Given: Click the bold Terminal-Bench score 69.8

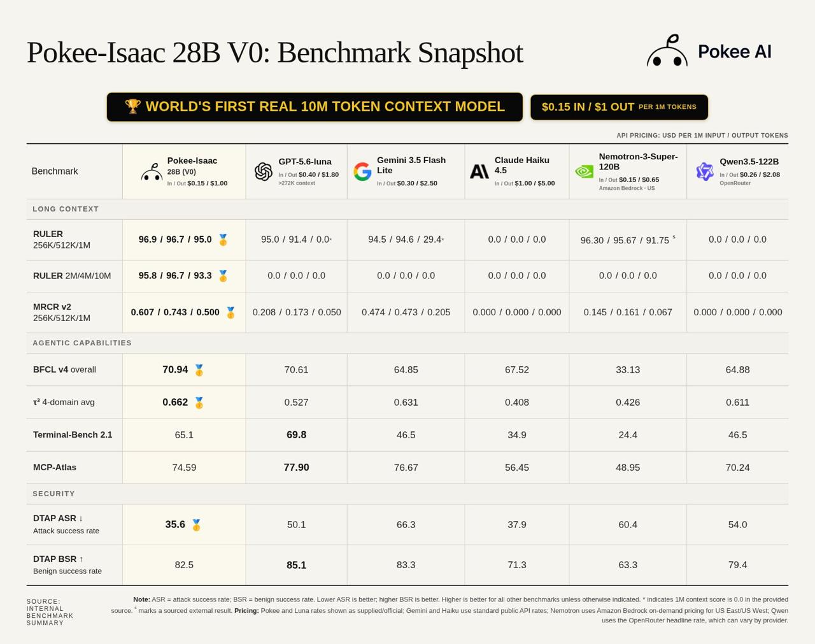Looking at the screenshot, I should (296, 434).
